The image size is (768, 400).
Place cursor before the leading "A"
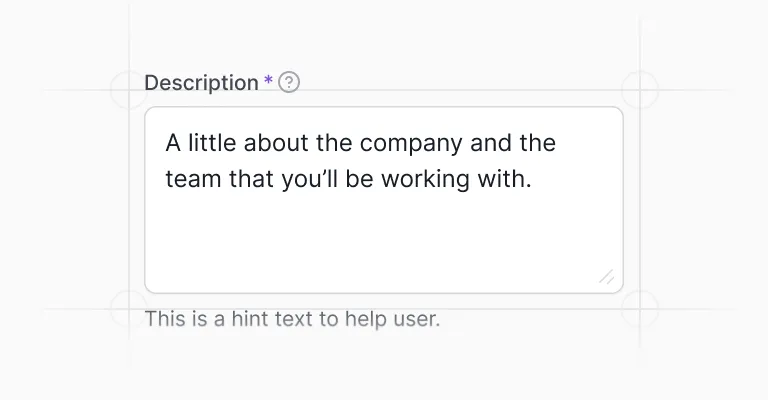(166, 143)
